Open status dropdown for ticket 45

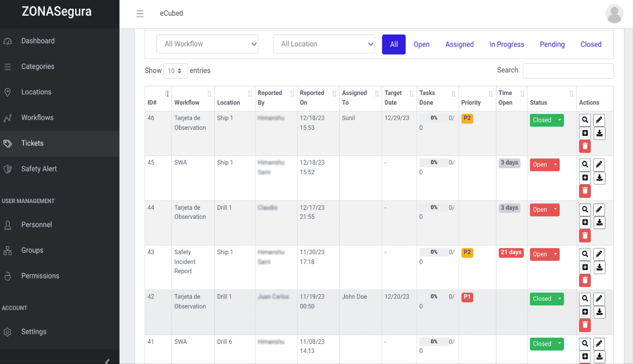coord(544,165)
